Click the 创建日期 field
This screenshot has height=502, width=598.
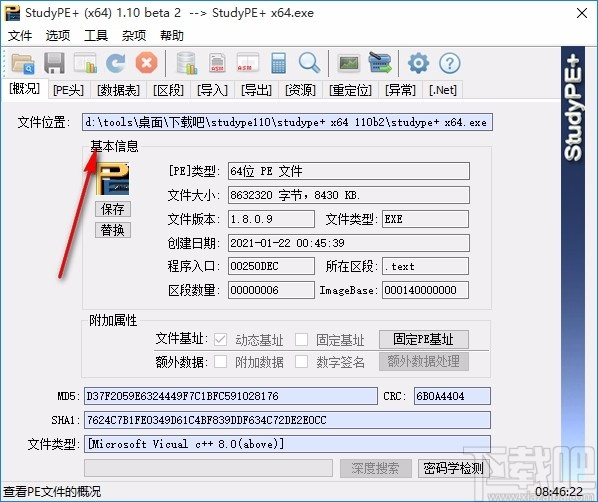[349, 243]
